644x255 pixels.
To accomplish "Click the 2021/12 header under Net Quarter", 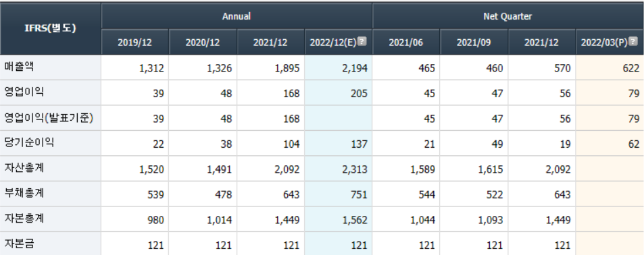I will pos(542,42).
